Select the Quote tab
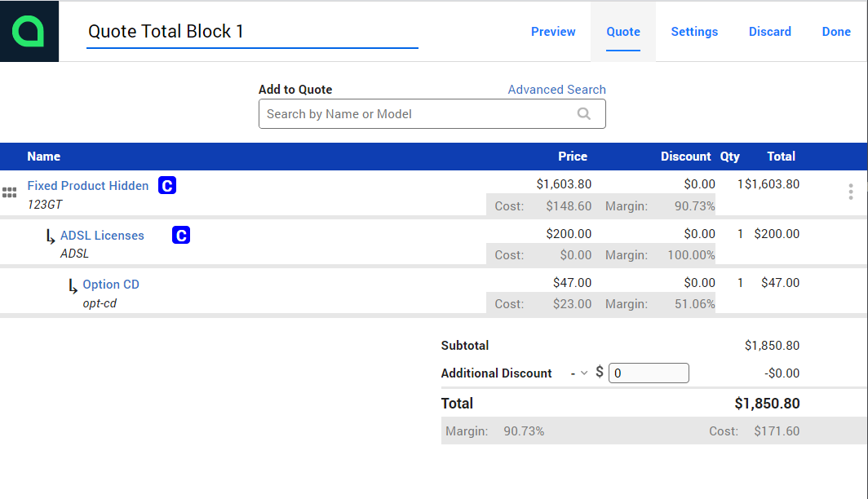 click(623, 32)
